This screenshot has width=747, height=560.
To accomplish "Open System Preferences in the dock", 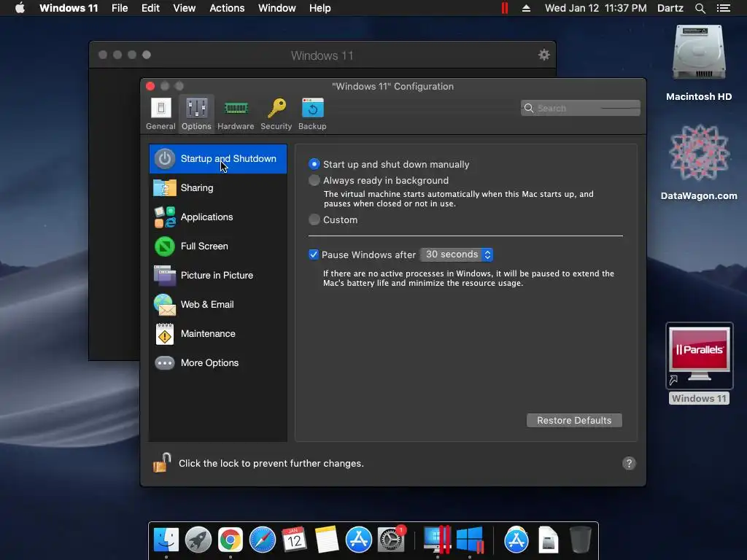I will (x=391, y=540).
